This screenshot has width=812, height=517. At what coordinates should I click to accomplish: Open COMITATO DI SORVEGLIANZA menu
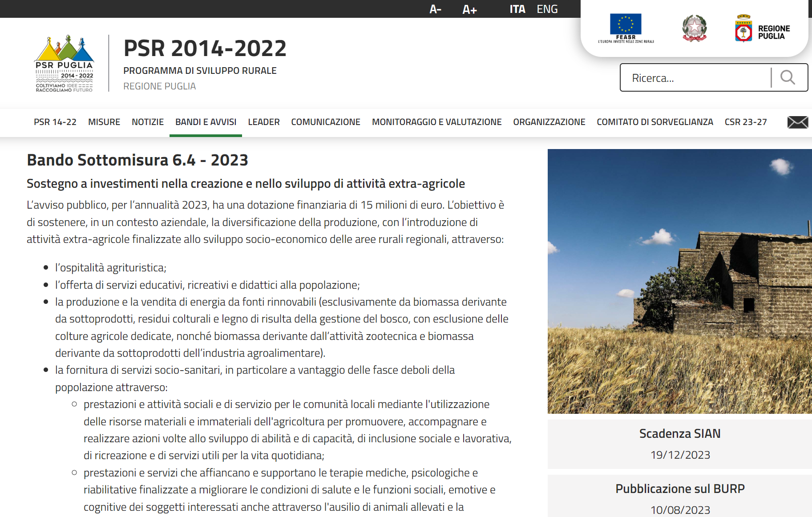655,122
